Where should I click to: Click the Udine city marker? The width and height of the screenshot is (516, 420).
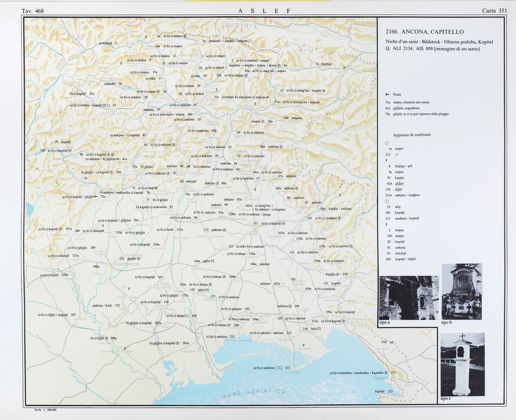point(256,229)
